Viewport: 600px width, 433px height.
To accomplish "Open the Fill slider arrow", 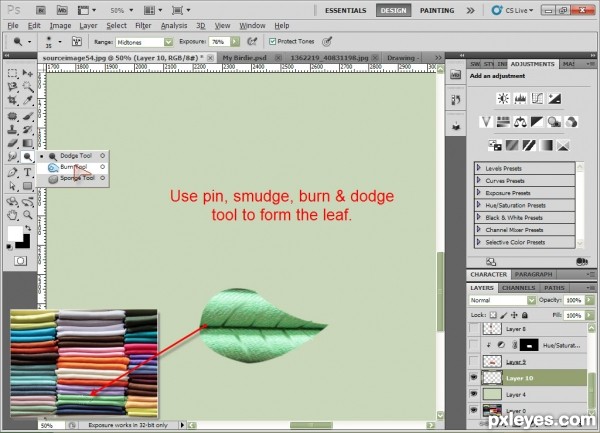I will point(589,316).
